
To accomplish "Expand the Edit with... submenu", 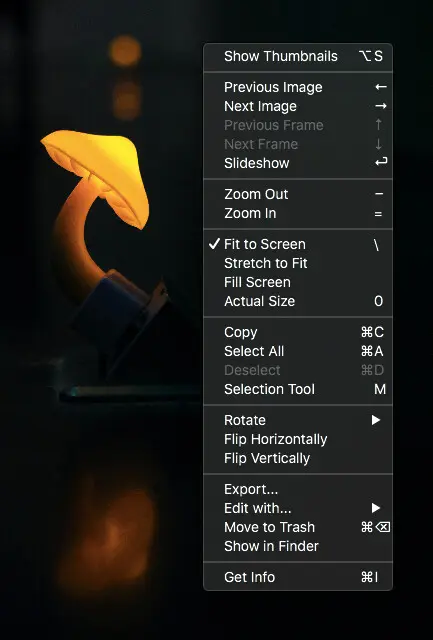I will pos(298,508).
